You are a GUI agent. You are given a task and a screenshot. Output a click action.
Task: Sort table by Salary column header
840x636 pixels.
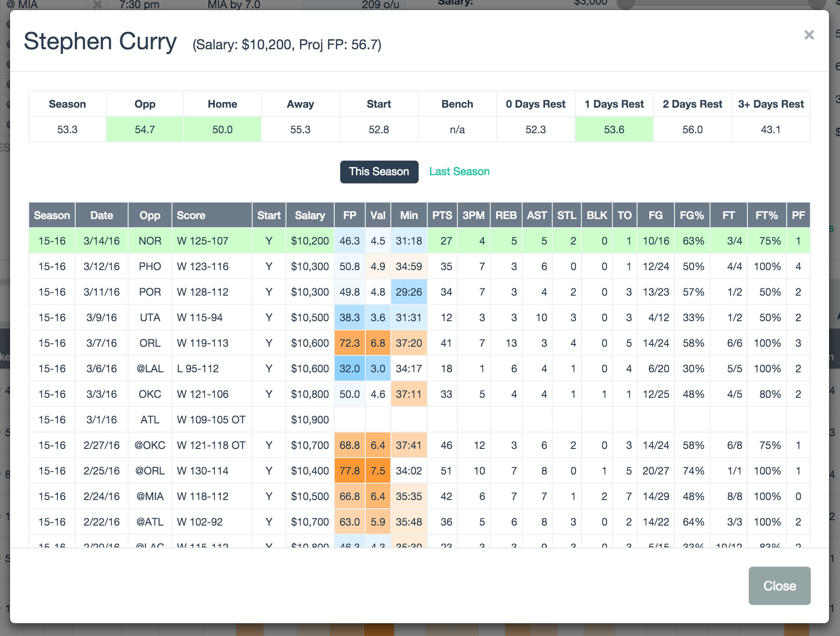(x=310, y=215)
